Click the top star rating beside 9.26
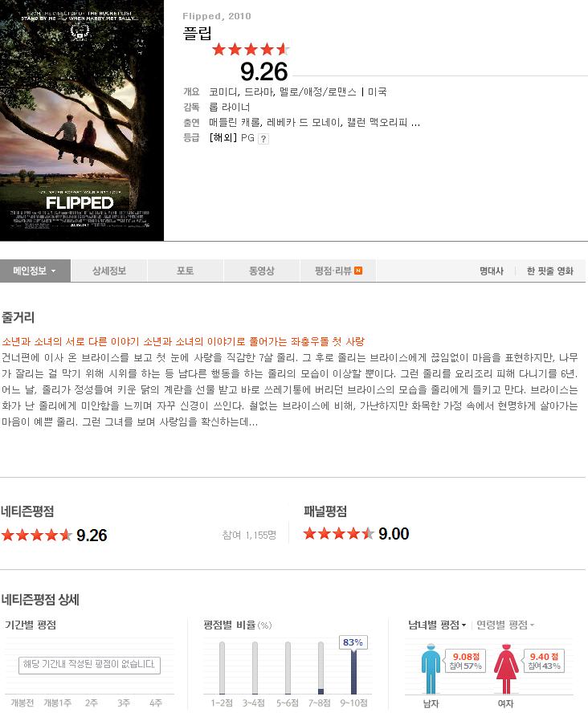Viewport: 588px width, 721px height. coord(251,49)
